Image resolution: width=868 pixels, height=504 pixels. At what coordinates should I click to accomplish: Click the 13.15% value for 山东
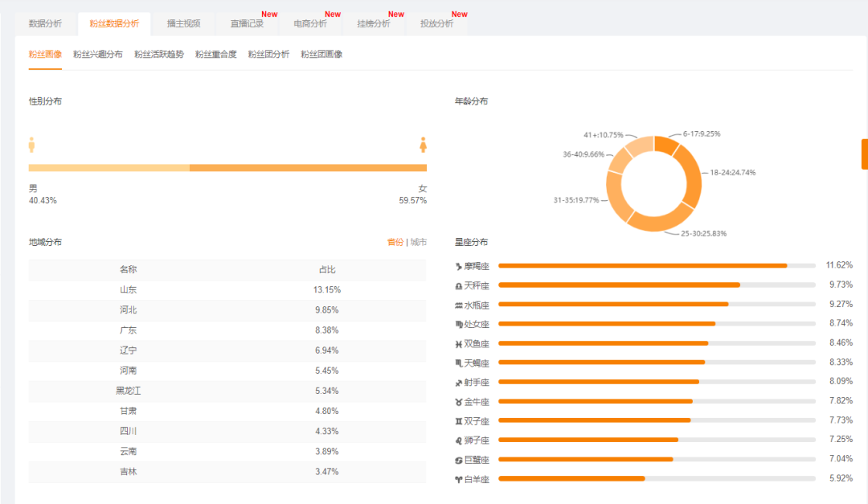pos(327,289)
